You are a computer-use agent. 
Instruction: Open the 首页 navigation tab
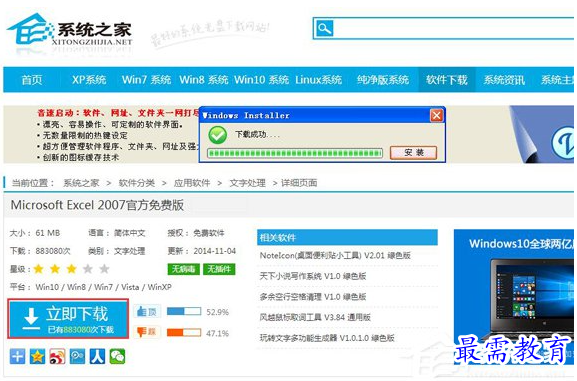point(32,80)
